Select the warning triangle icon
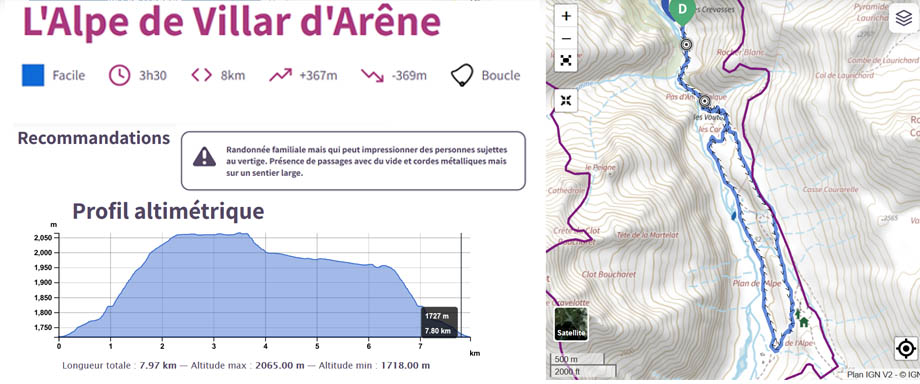920x384 pixels. (x=204, y=156)
